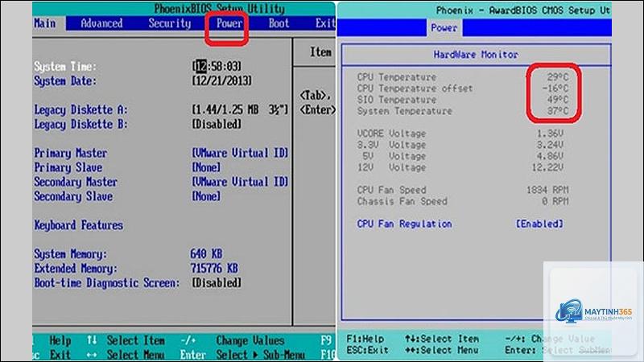The height and width of the screenshot is (362, 644).
Task: Click the Hardware Monitor heading
Action: [476, 55]
